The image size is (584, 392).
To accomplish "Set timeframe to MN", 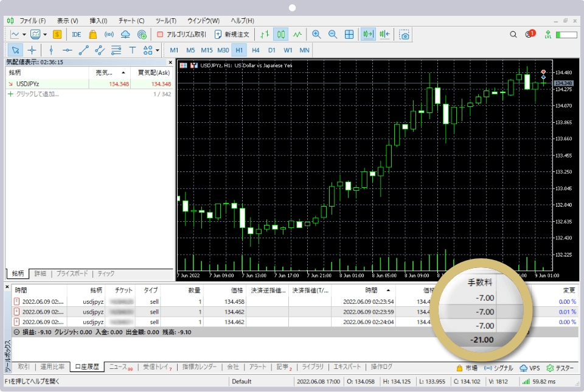I will [x=304, y=50].
